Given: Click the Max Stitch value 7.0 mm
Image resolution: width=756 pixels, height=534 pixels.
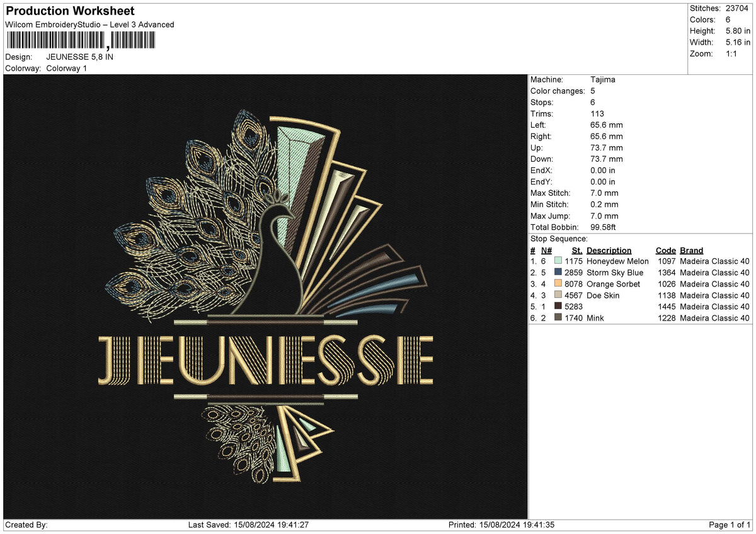Looking at the screenshot, I should (604, 193).
